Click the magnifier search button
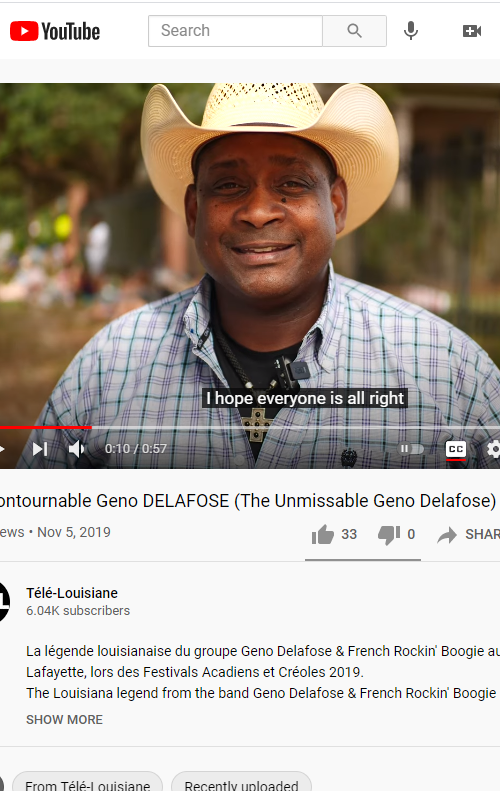This screenshot has height=791, width=500. [x=355, y=31]
